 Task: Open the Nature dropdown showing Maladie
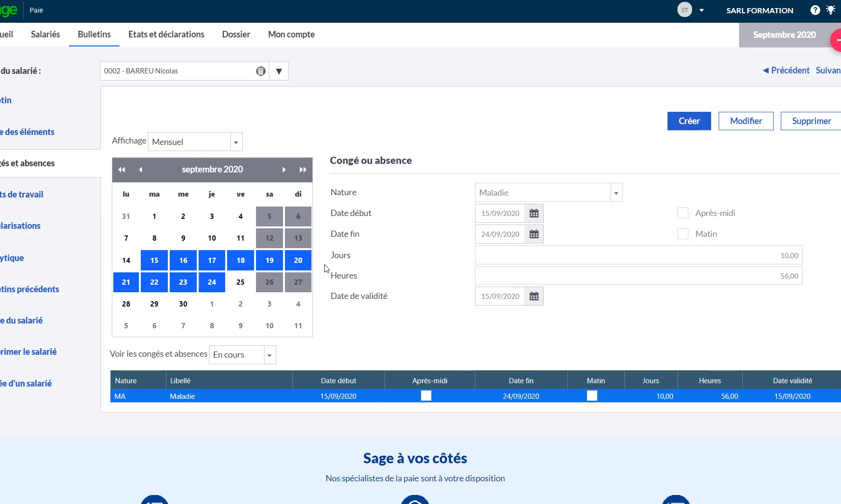616,192
